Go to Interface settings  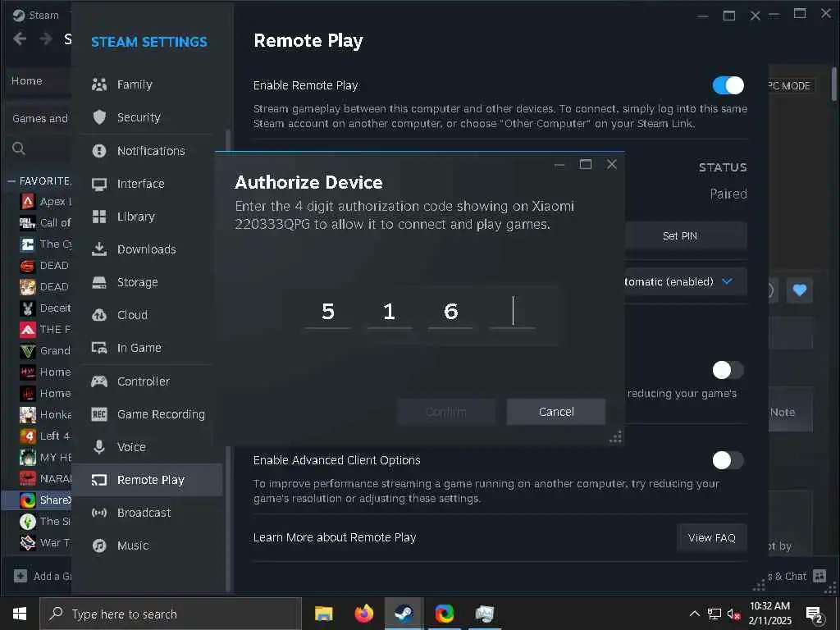140,184
